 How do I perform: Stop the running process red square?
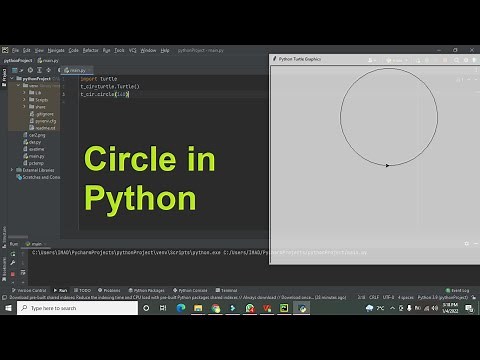(13, 274)
